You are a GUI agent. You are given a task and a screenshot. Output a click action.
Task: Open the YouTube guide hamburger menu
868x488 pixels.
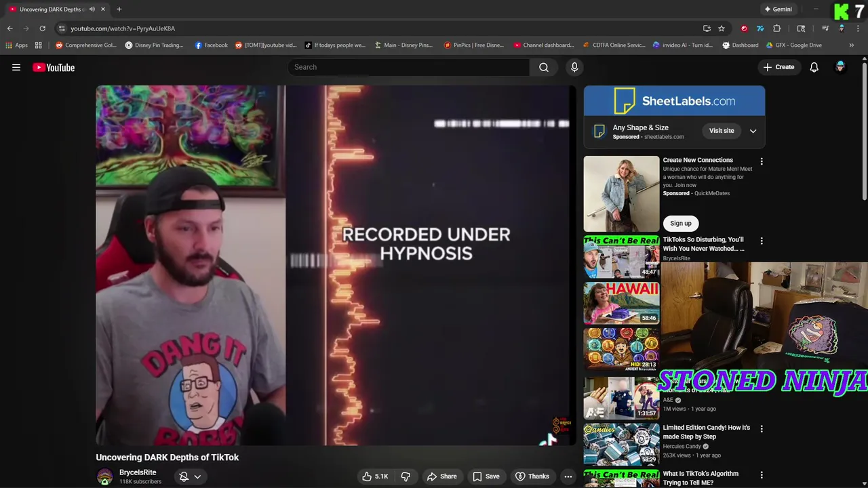[16, 67]
